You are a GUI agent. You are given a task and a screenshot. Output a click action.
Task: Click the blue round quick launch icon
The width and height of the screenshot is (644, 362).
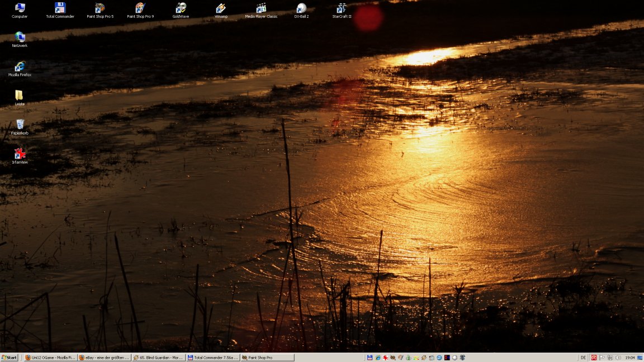click(x=439, y=358)
